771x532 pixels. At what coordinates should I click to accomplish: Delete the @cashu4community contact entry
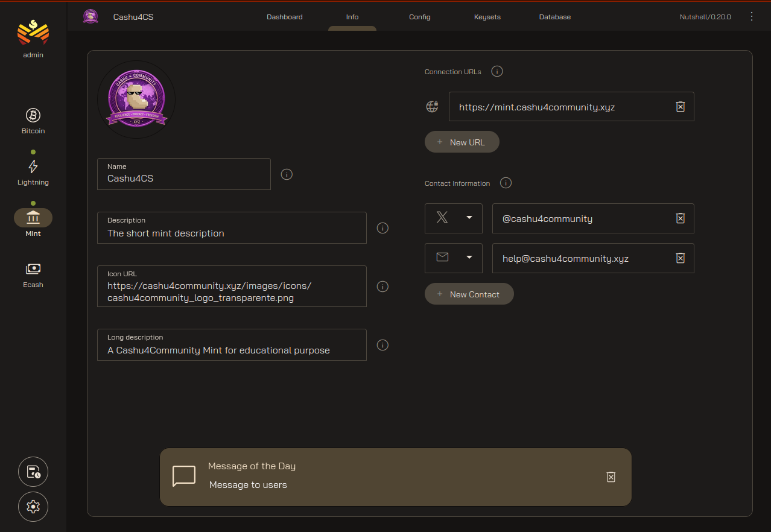680,218
